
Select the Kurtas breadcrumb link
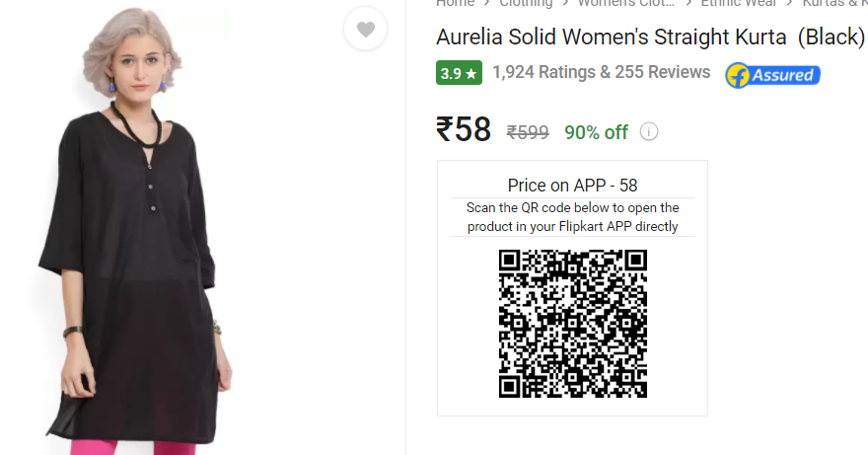[834, 3]
